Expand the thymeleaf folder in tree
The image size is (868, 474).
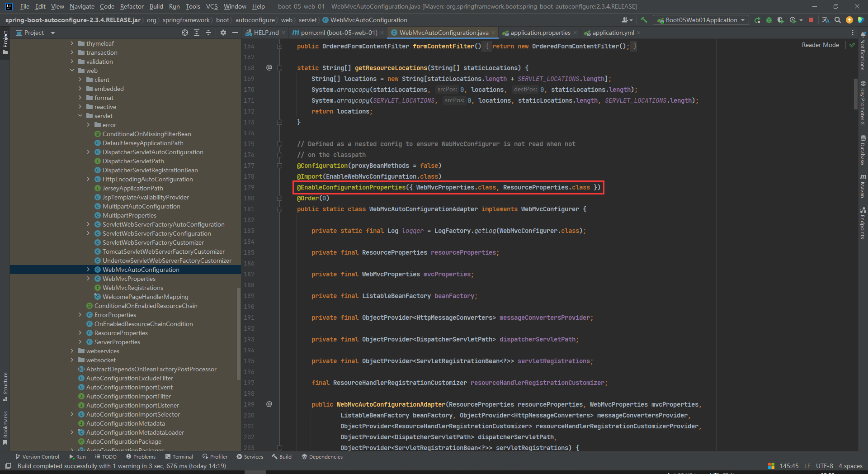[72, 43]
